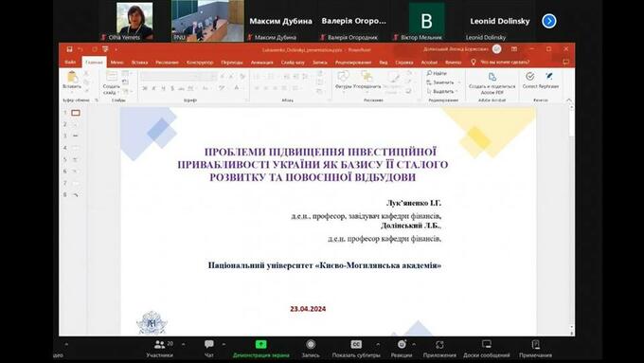The height and width of the screenshot is (363, 644).
Task: Click the Zoom Reactions (Реакции) icon
Action: coord(402,344)
